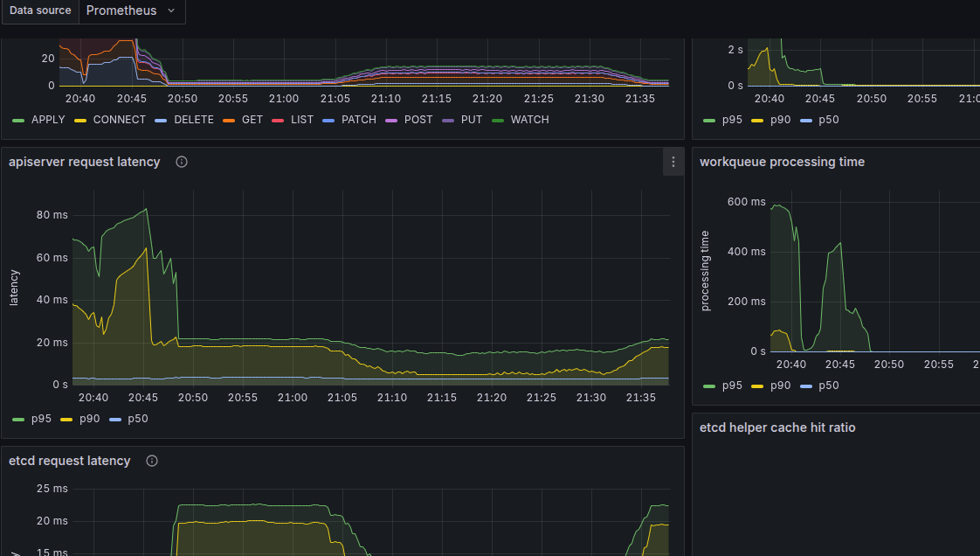Toggle p90 in apiserver request latency legend
The height and width of the screenshot is (556, 980).
[x=89, y=419]
